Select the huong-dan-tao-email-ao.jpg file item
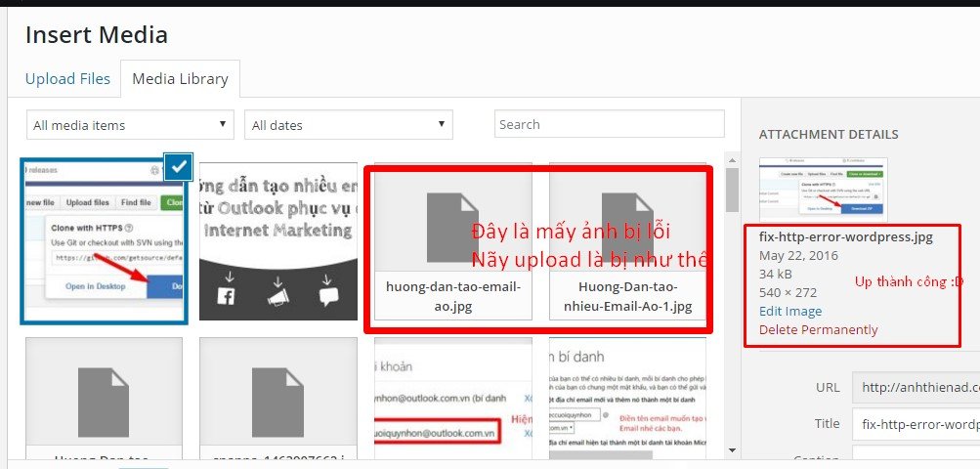Viewport: 980px width, 469px height. [453, 241]
